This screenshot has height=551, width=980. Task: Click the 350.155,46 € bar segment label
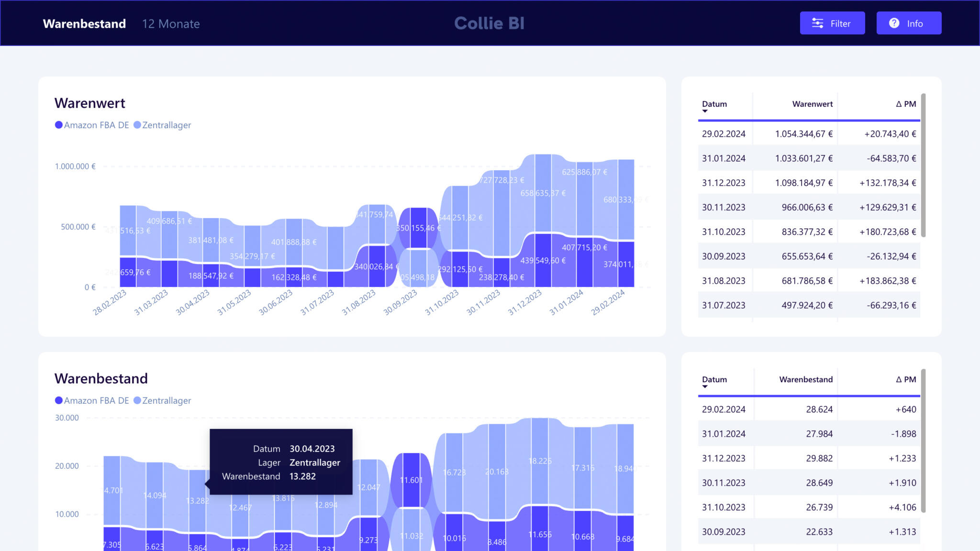pos(418,228)
